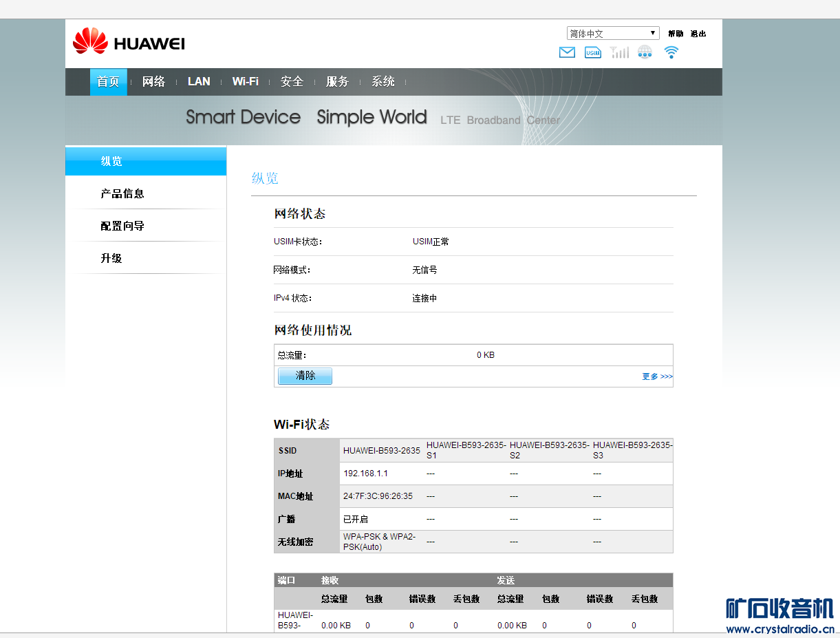840x638 pixels.
Task: Select 产品信息 in the sidebar
Action: point(122,194)
